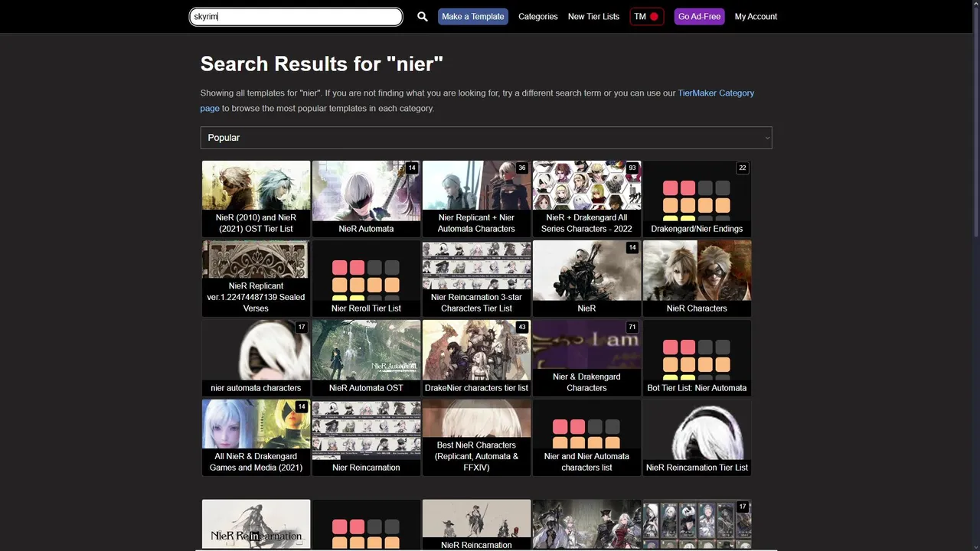Click the search magnifier icon

422,16
